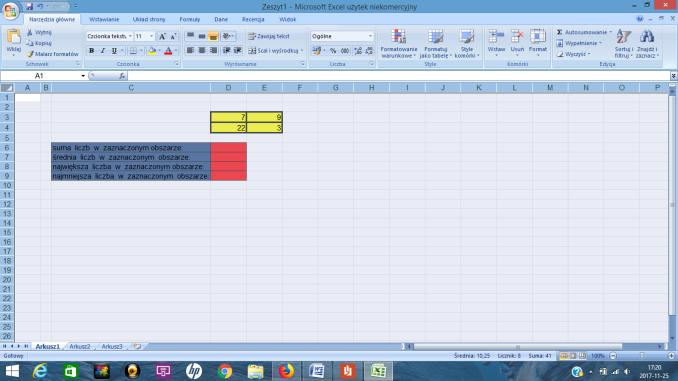Screen dimensions: 678x381
Task: Increase indent icon
Action: [237, 51]
